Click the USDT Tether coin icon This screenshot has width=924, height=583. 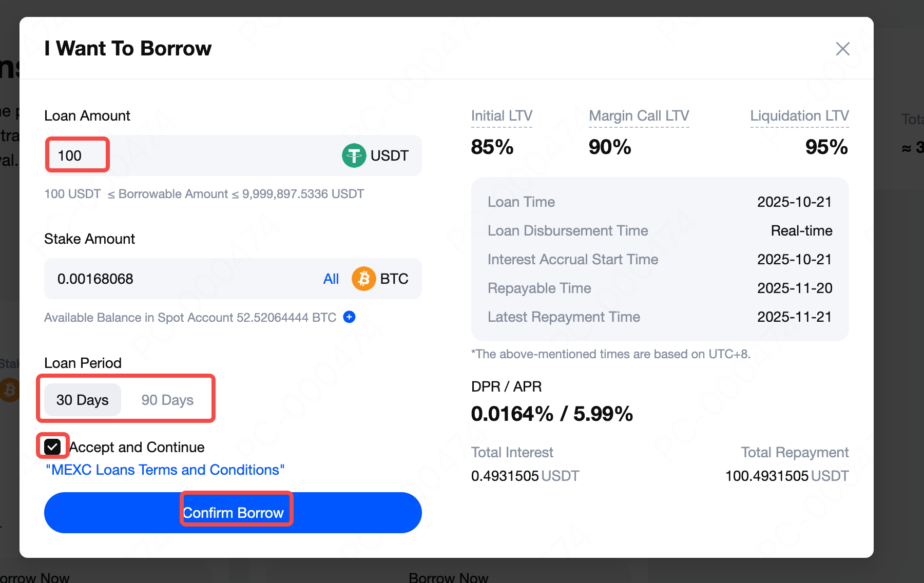point(354,156)
